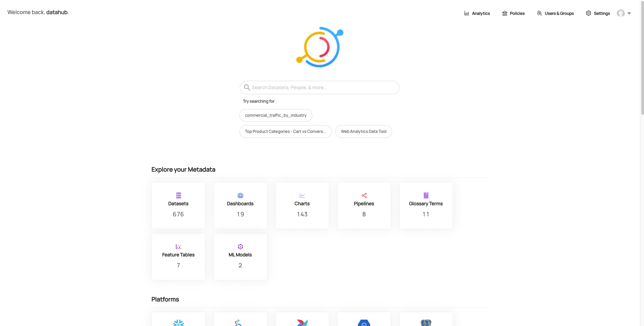Search suggestion commercial_traffic_by_industry

click(276, 115)
